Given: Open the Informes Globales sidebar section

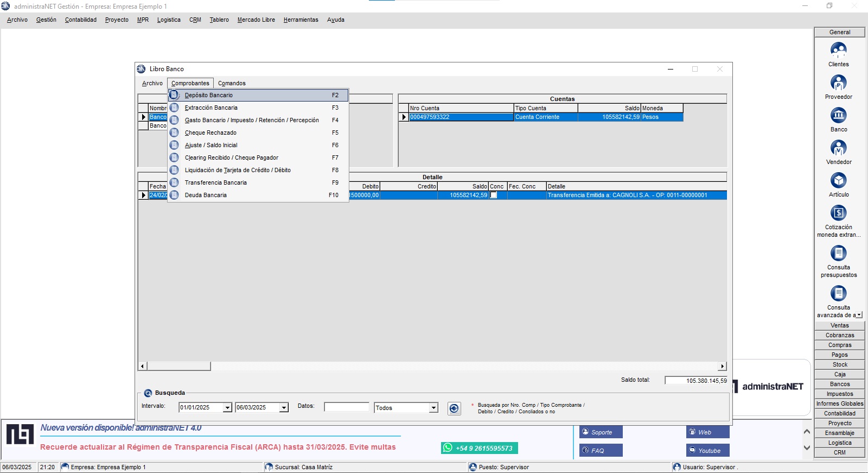Looking at the screenshot, I should [x=840, y=403].
